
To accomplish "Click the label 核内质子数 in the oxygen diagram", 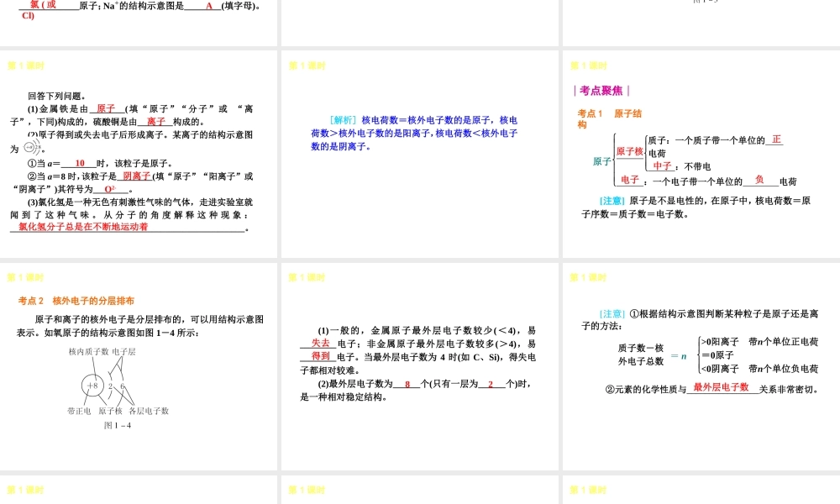I will pos(88,352).
